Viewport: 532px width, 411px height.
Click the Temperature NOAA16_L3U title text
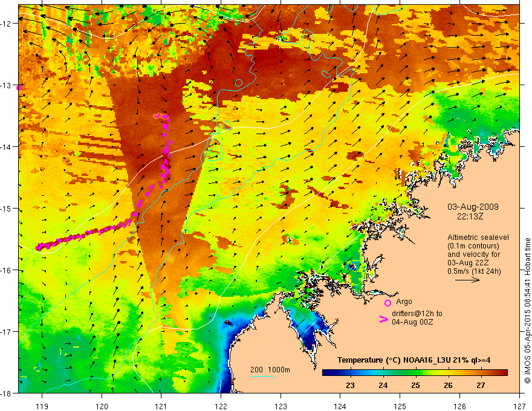tap(414, 360)
